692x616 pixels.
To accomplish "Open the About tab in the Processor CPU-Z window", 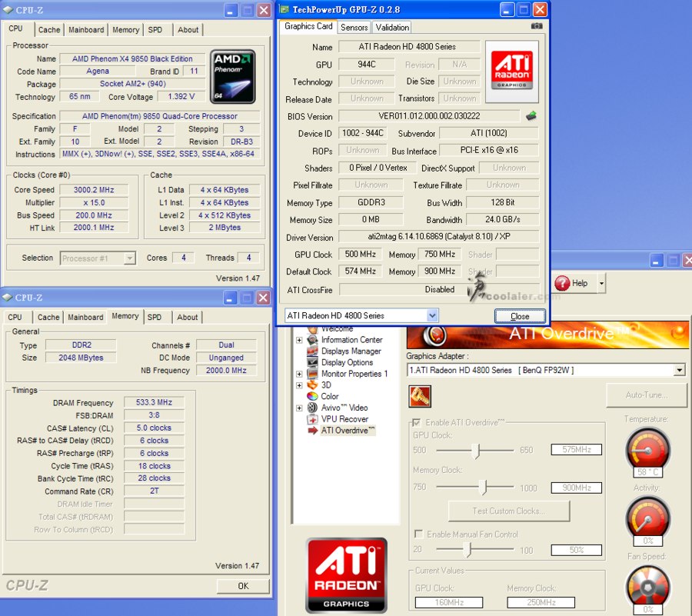I will click(x=188, y=29).
